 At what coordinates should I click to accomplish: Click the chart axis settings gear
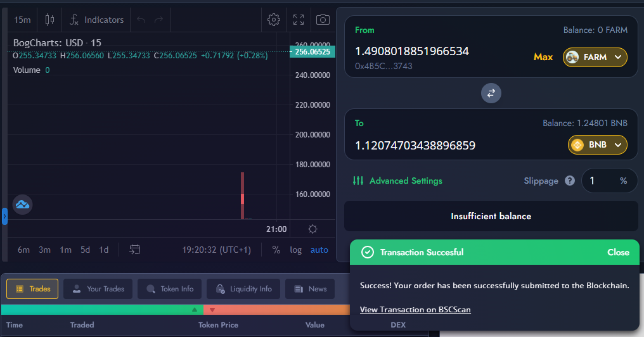[312, 229]
